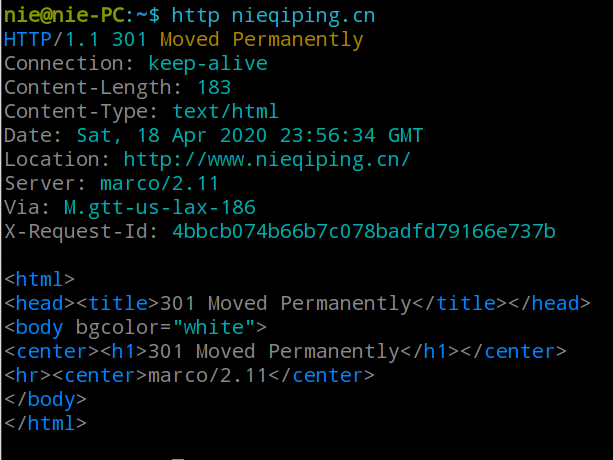Click the Via value M.gtt-us-lax-186
This screenshot has width=613, height=460.
pos(160,208)
